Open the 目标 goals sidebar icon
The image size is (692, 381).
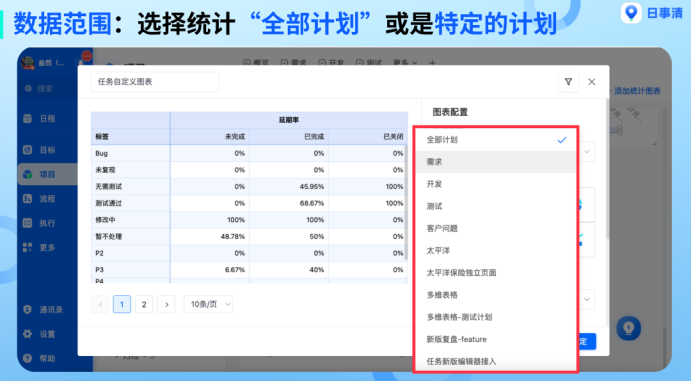(27, 150)
